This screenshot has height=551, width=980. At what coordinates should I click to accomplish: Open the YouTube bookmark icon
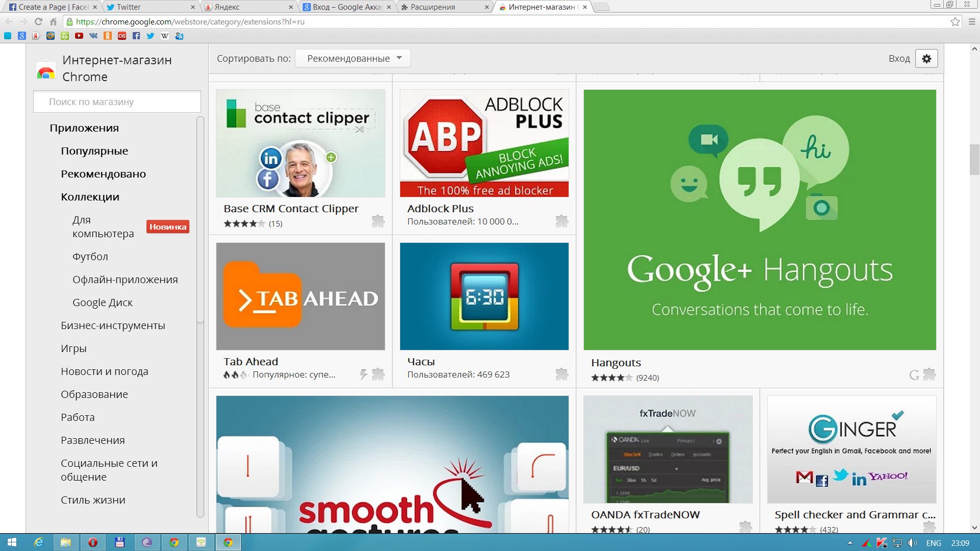[x=79, y=36]
